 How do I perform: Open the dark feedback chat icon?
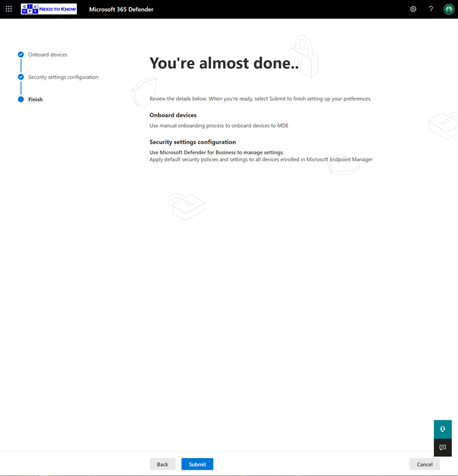click(443, 447)
